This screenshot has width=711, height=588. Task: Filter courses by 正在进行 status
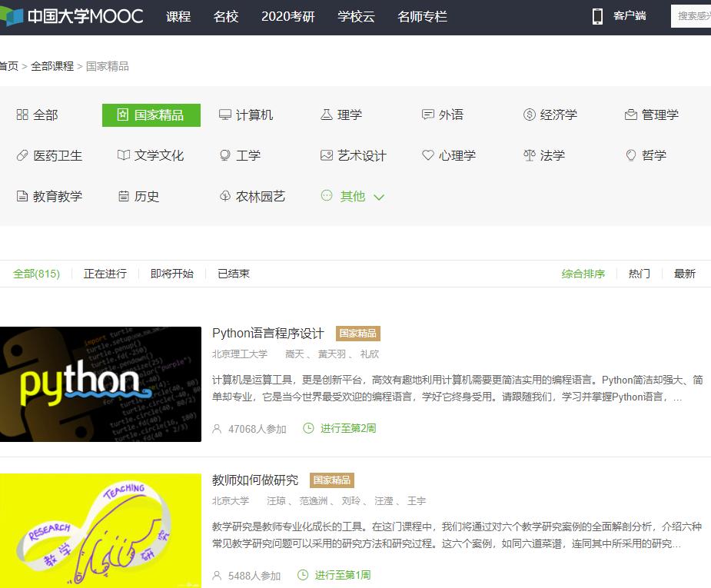coord(105,274)
